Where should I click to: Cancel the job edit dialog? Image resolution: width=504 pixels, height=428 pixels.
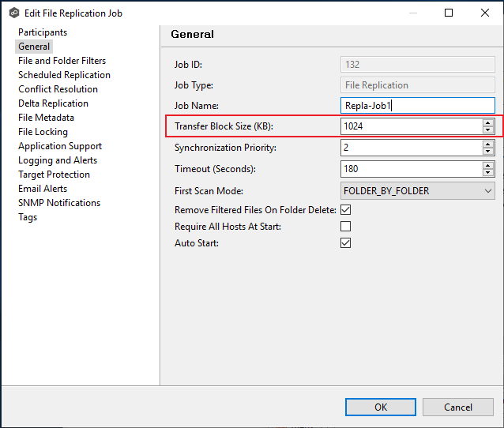(458, 407)
